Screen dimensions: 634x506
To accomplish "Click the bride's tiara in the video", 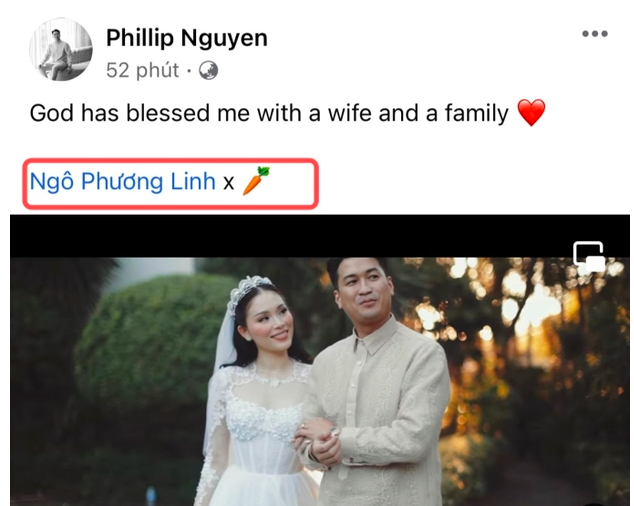I will coord(247,291).
